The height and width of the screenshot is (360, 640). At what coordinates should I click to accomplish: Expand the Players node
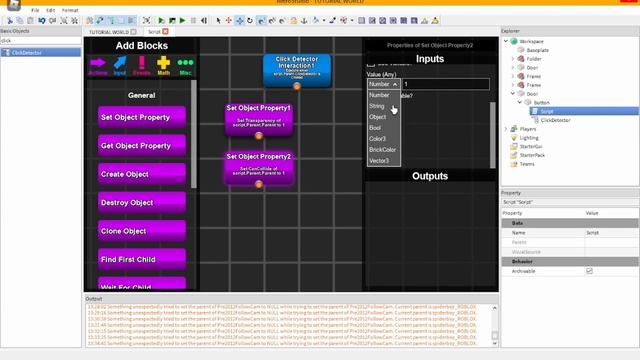coord(506,129)
